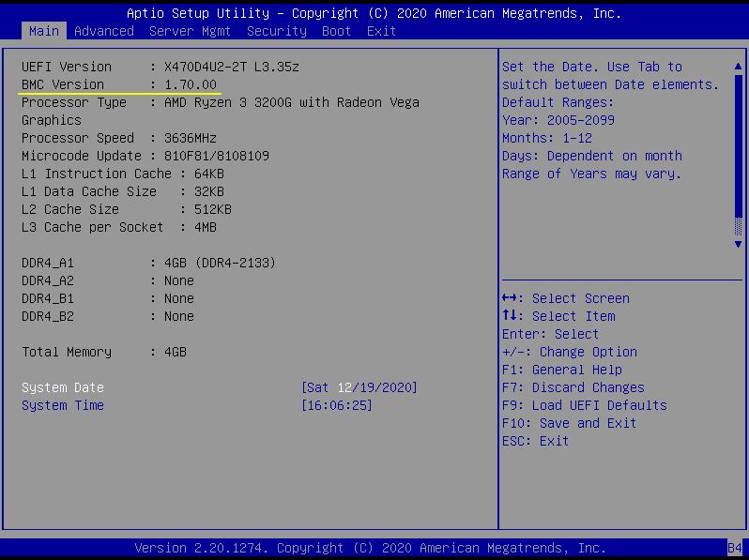Click the BMC Version value 1.70.00
Image resolution: width=749 pixels, height=560 pixels.
pos(191,84)
